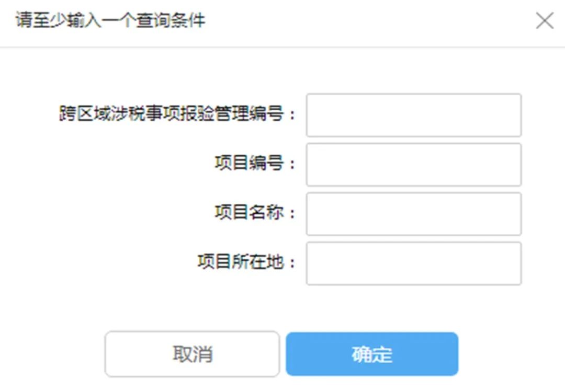Click the X icon in the header
The height and width of the screenshot is (392, 565).
click(x=545, y=20)
